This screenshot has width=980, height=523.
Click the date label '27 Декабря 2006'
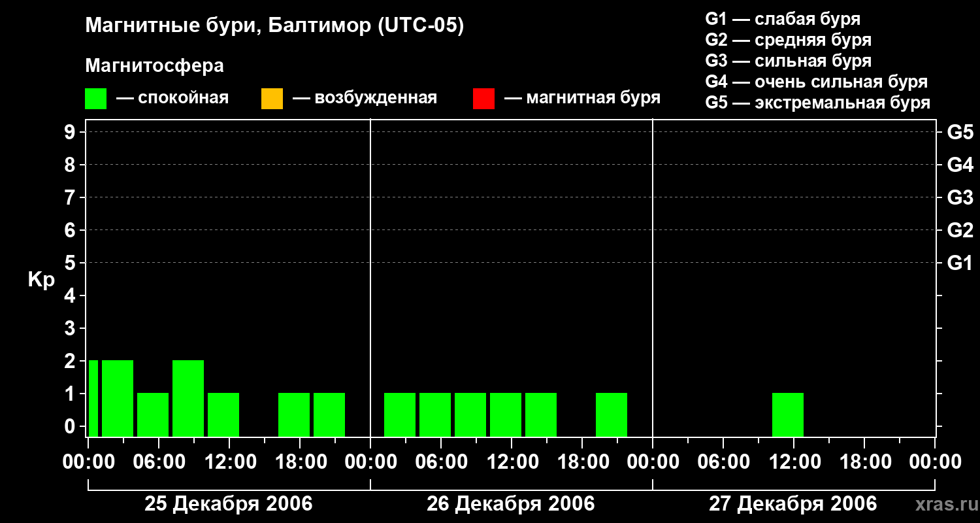click(793, 504)
